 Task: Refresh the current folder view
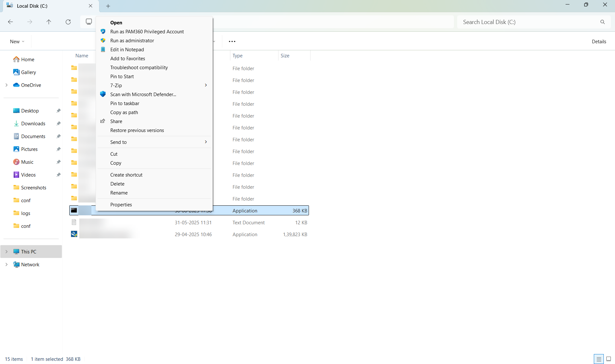click(x=68, y=22)
